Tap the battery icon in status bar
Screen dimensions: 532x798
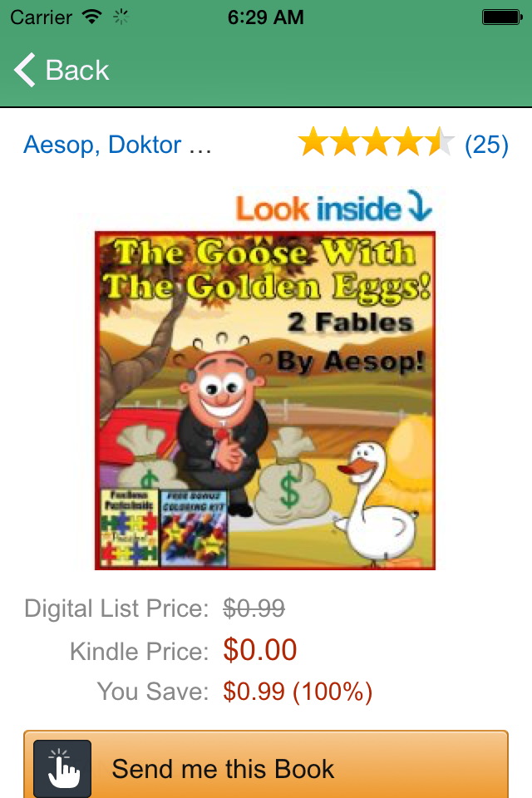502,17
